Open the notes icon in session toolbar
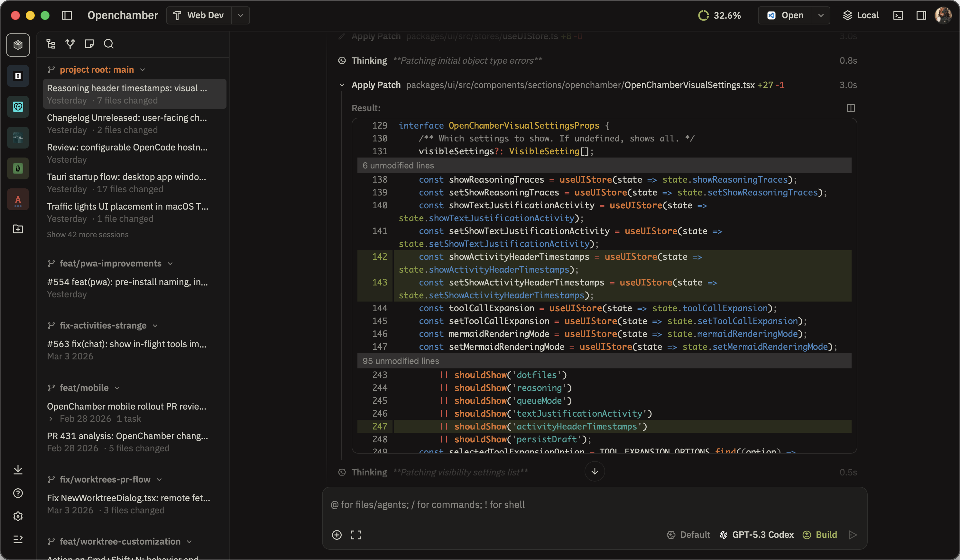This screenshot has height=560, width=960. coord(89,44)
